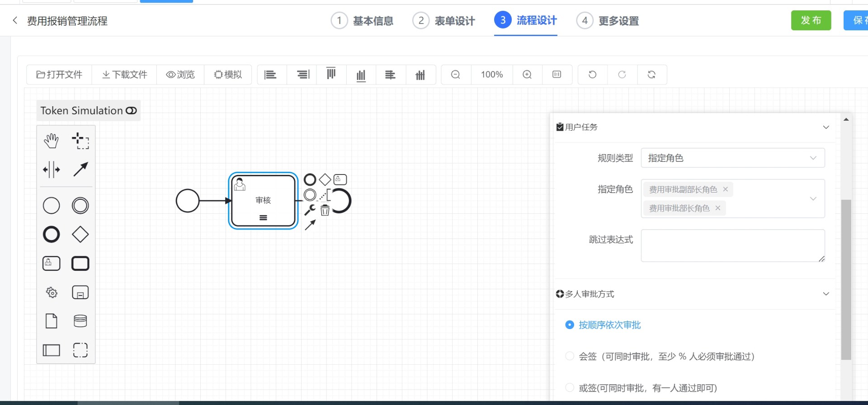Activate the lasso selection tool
Screen dimensions: 868x405
[x=80, y=141]
